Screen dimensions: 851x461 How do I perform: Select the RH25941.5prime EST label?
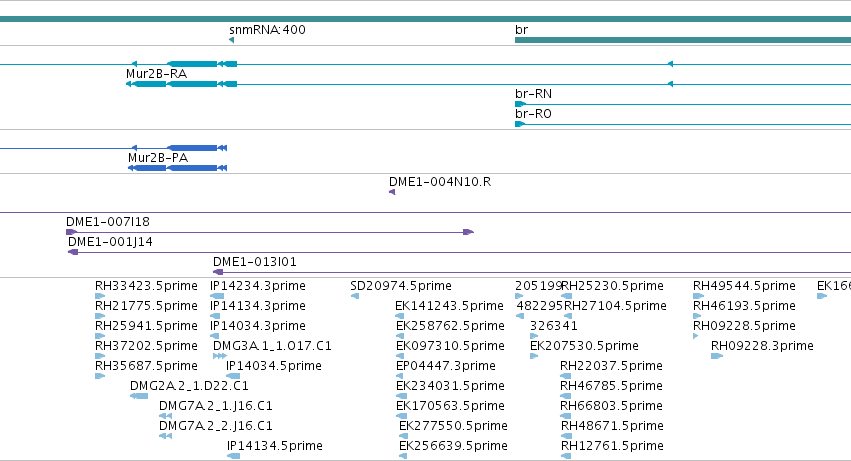click(x=146, y=326)
